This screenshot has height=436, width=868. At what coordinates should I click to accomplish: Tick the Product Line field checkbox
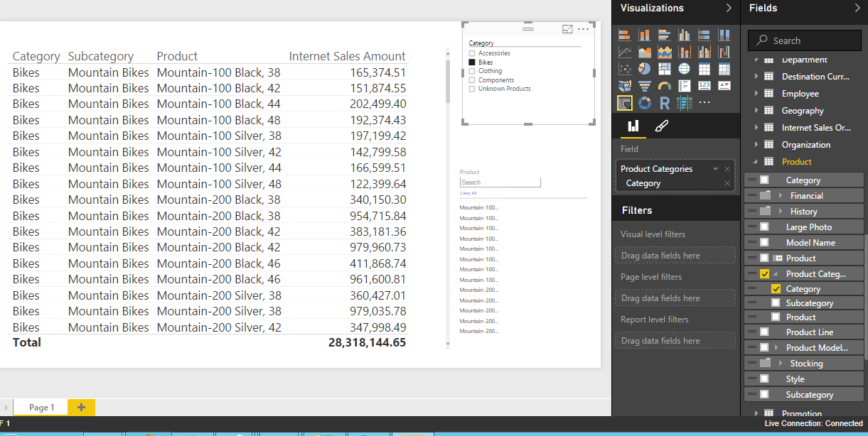[764, 332]
